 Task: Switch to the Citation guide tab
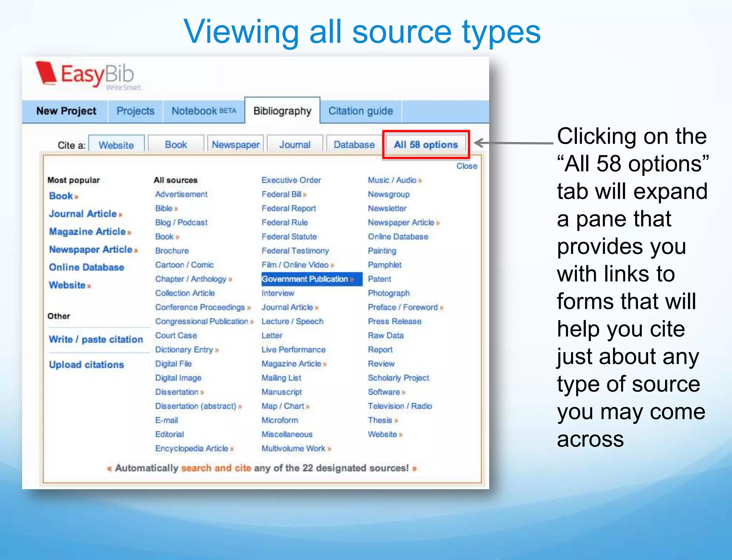(360, 111)
